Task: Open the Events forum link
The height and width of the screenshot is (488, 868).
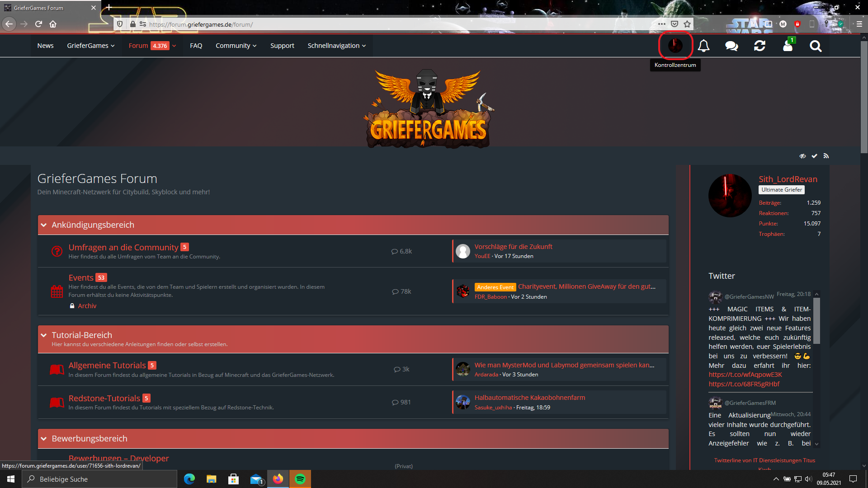Action: tap(81, 277)
